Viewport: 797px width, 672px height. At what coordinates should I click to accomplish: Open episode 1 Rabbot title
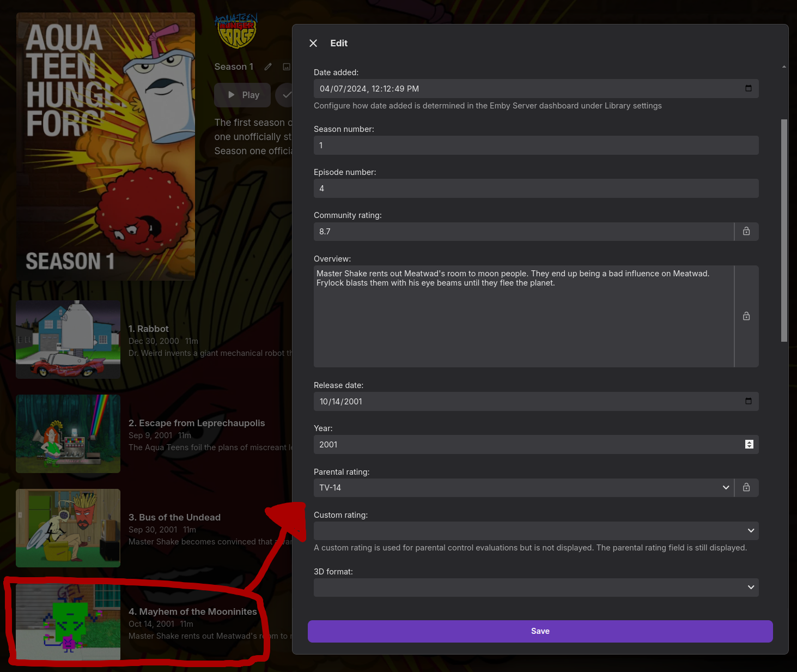click(x=149, y=329)
